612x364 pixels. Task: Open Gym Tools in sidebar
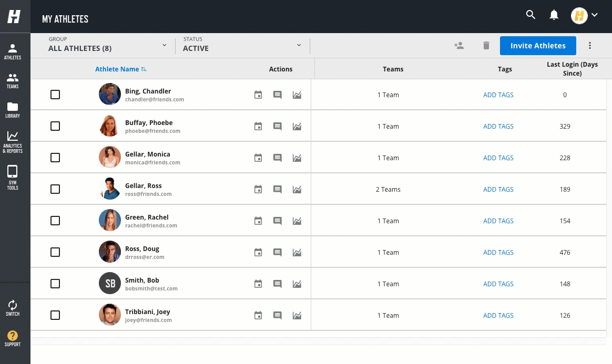13,178
